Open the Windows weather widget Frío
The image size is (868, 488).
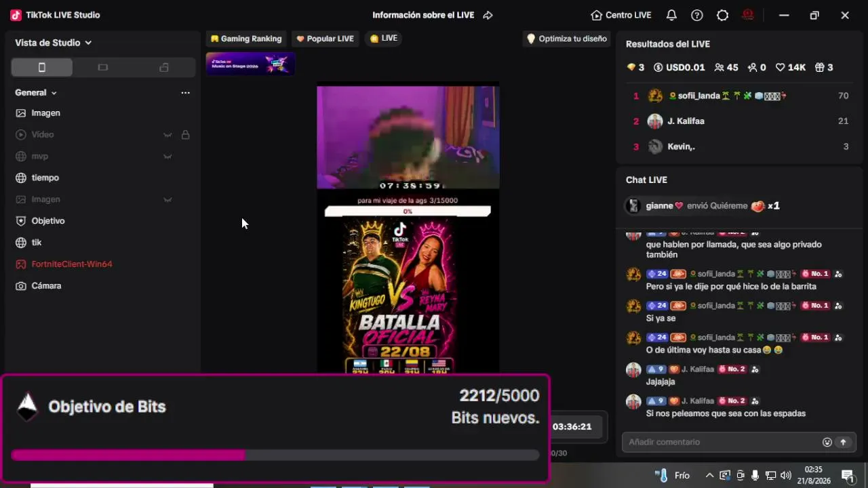click(x=672, y=475)
